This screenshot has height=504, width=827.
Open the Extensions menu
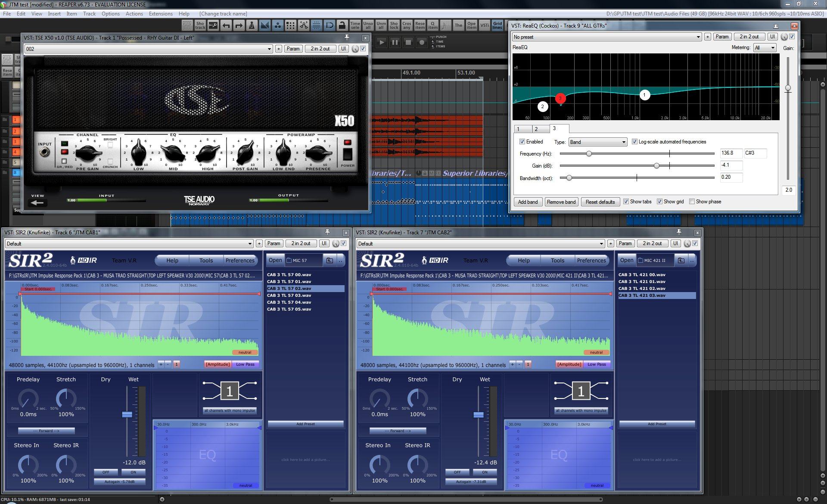tap(161, 14)
